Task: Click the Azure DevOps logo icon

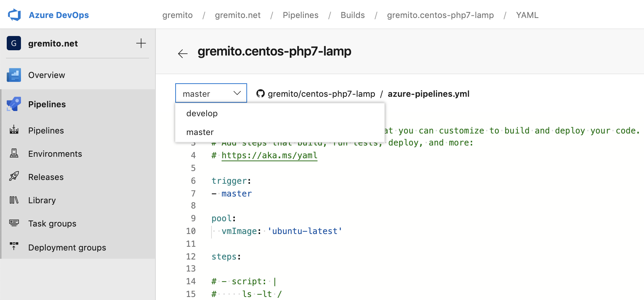Action: pyautogui.click(x=15, y=15)
